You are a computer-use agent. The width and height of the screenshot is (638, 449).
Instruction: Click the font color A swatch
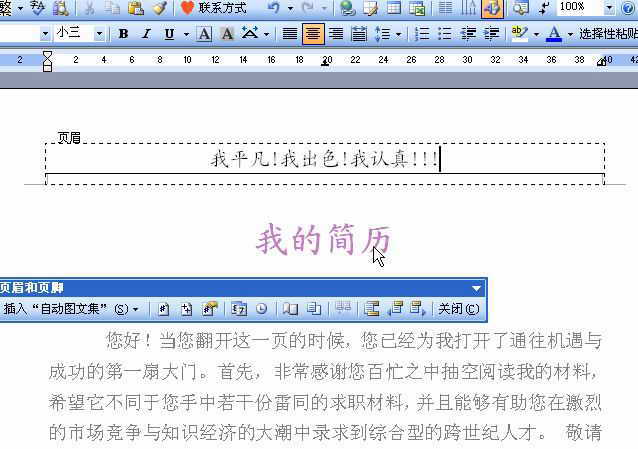[x=553, y=34]
